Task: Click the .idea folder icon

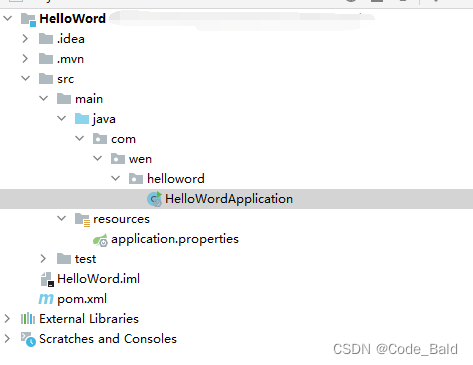Action: [46, 39]
